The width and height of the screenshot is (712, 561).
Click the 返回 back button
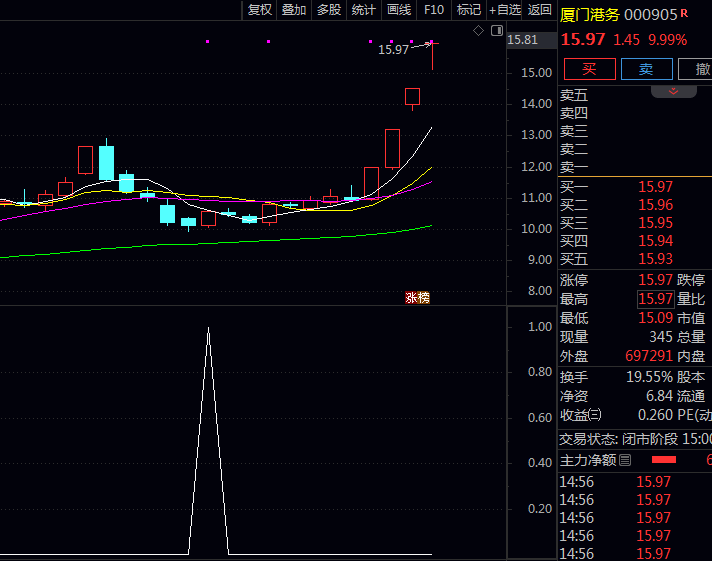[x=539, y=10]
